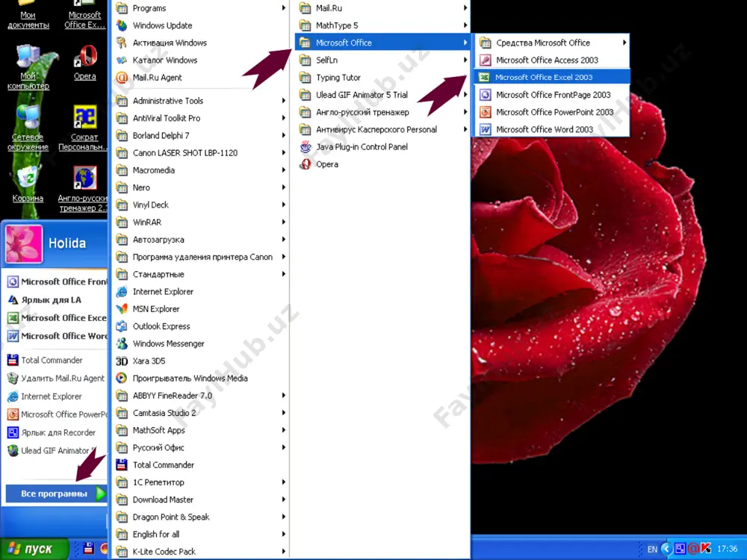Click the EN language indicator in tray
The image size is (747, 560).
click(652, 549)
